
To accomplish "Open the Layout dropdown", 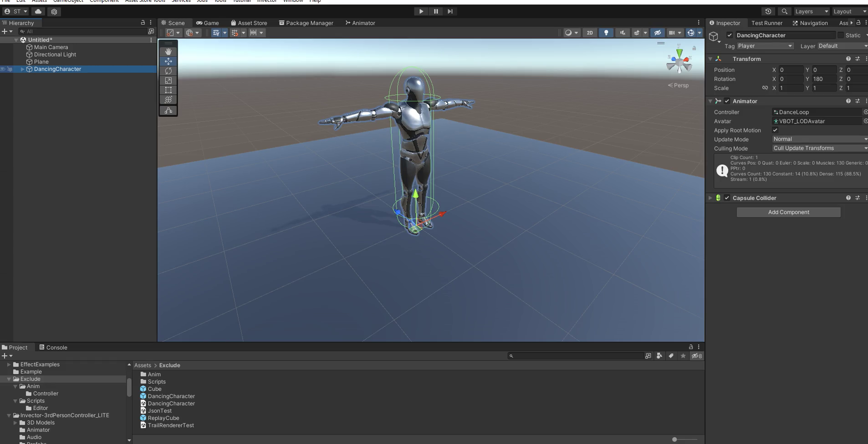I will pos(849,11).
